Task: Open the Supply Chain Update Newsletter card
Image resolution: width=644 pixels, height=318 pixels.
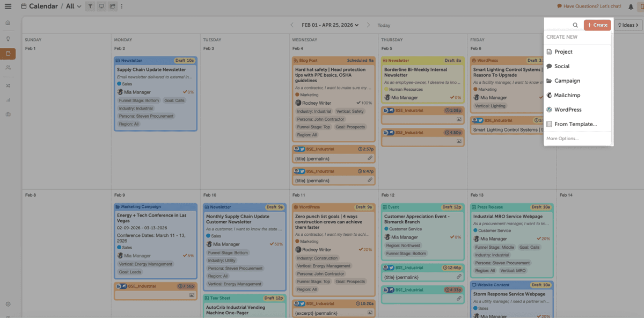Action: [x=151, y=70]
